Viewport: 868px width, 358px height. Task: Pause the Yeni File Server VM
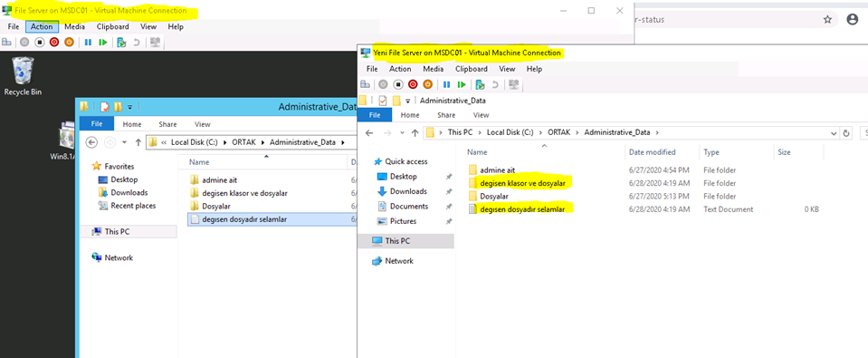point(447,85)
